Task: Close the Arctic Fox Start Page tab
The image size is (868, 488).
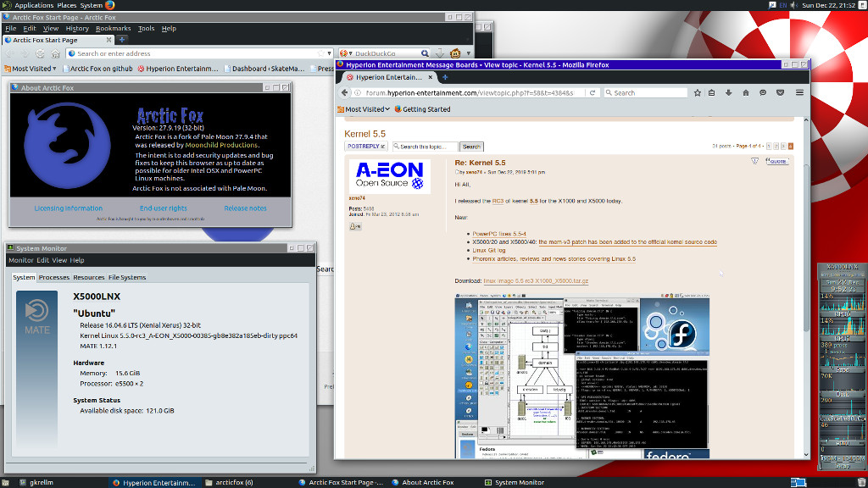Action: (x=108, y=40)
